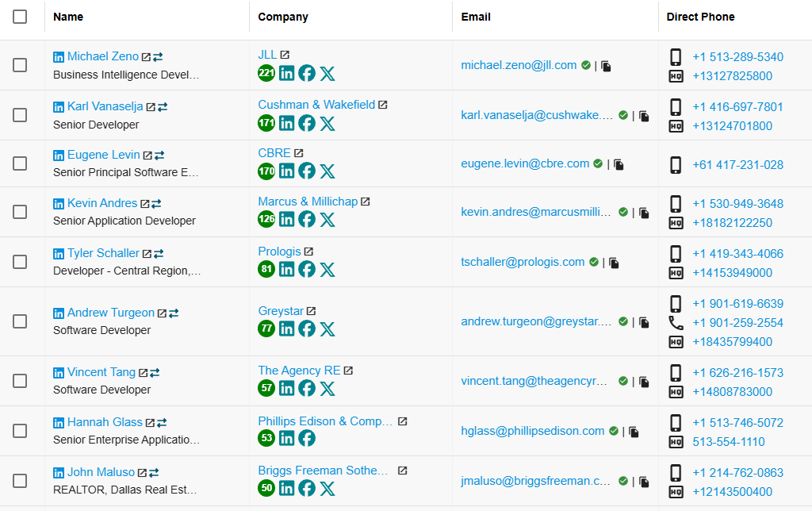
Task: Click the email michael.zeno@jll.com
Action: pos(519,65)
